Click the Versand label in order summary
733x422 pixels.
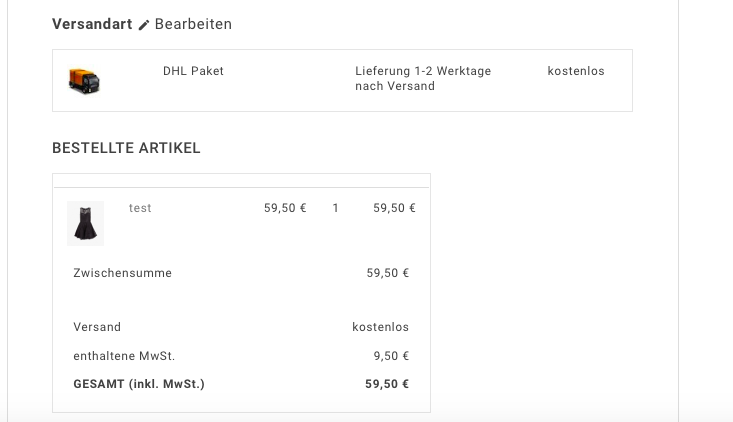click(97, 327)
